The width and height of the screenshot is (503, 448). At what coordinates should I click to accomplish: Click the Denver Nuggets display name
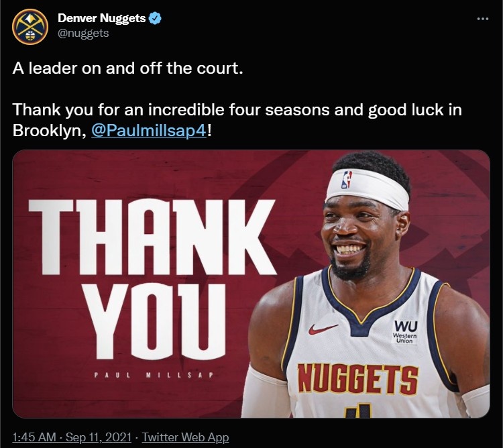tap(102, 18)
